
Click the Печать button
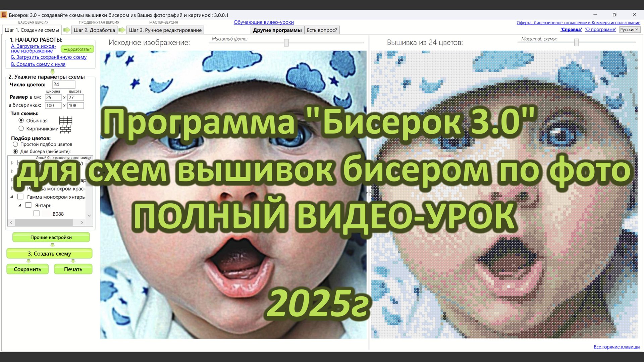[x=73, y=269]
